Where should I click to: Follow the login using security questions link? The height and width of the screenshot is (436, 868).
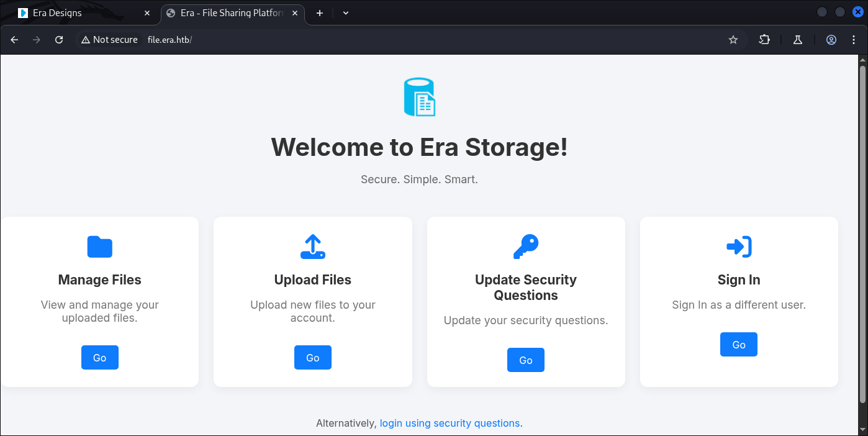(450, 423)
